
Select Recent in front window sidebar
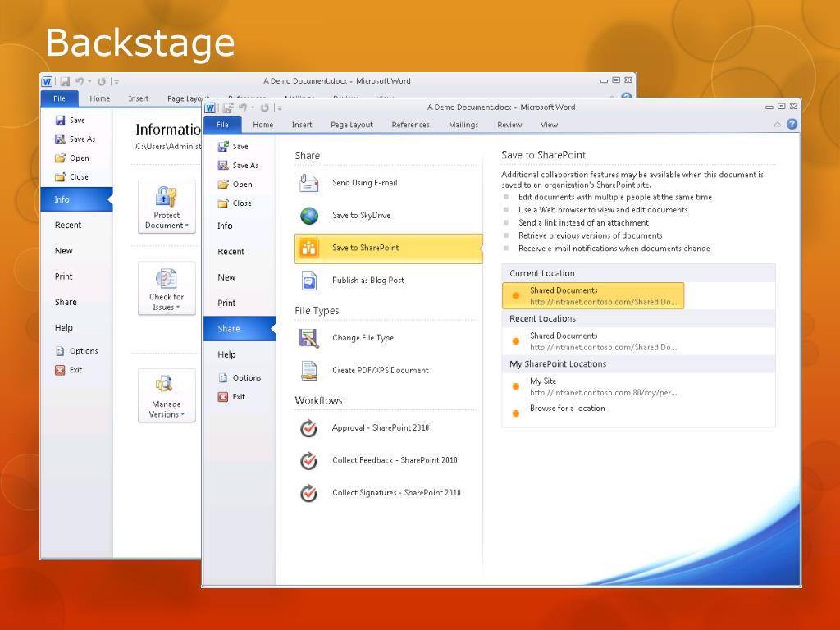(x=240, y=252)
